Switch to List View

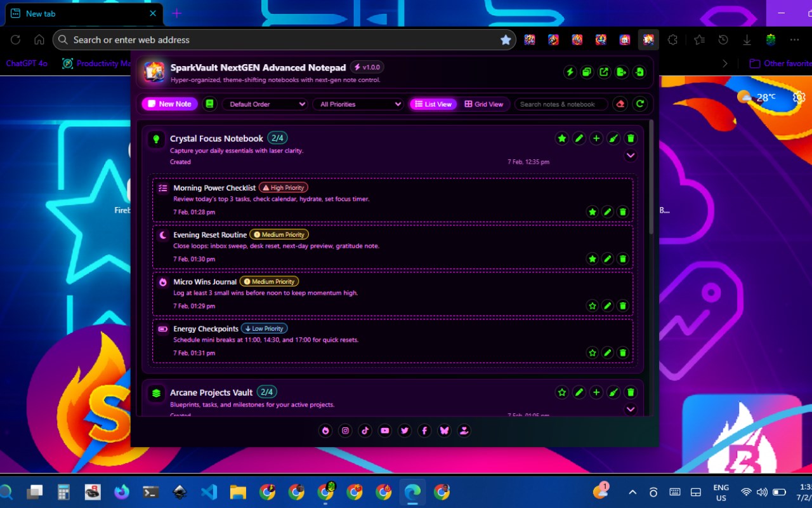pos(433,104)
